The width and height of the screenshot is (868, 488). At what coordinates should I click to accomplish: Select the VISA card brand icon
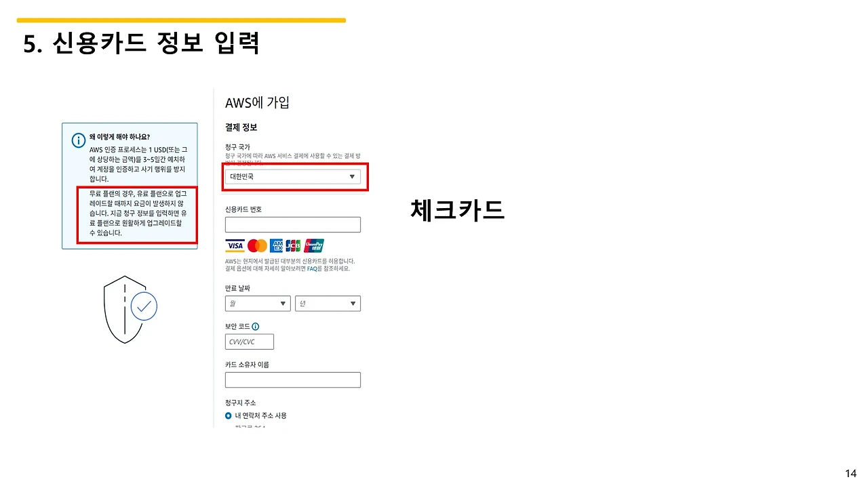click(x=234, y=245)
